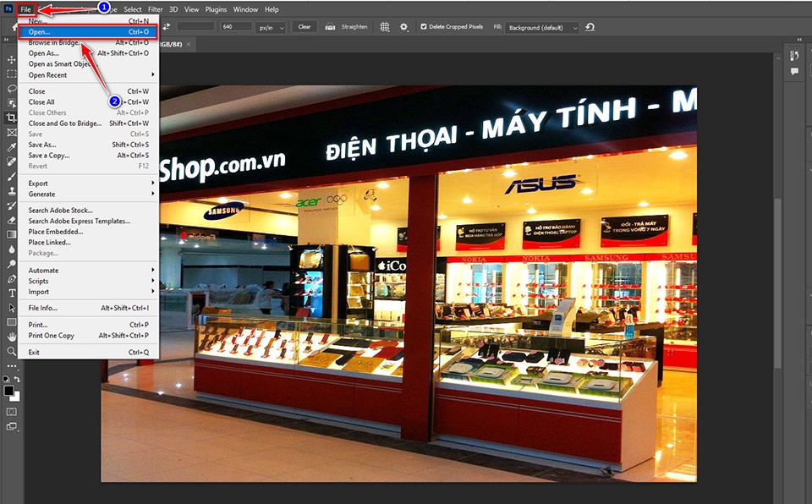
Task: Reset to default foreground and background colors
Action: point(6,379)
